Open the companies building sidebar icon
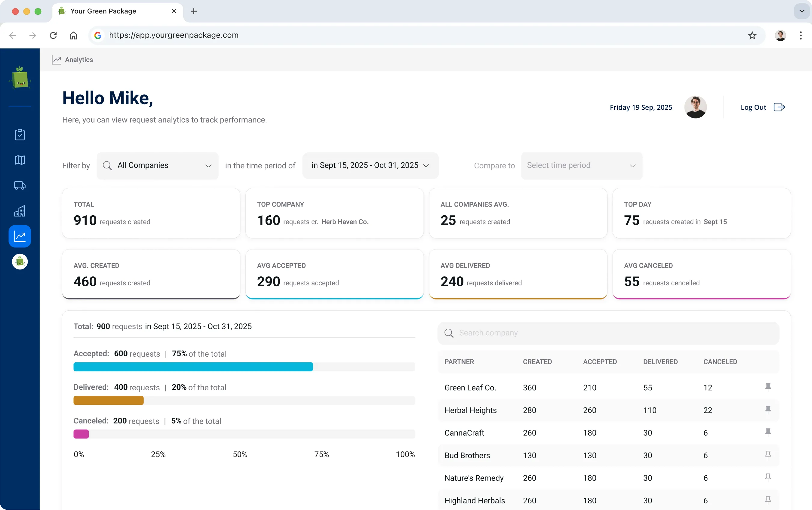This screenshot has width=812, height=510. pyautogui.click(x=20, y=211)
